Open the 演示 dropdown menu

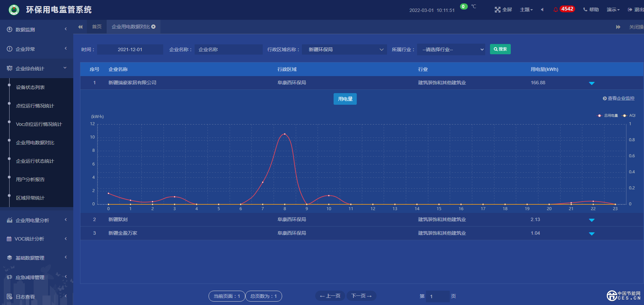click(613, 10)
